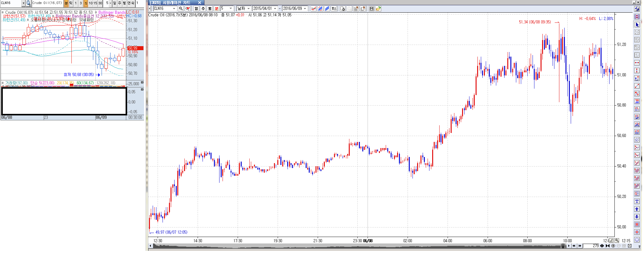Click the save chart floppy disk icon

click(x=372, y=9)
